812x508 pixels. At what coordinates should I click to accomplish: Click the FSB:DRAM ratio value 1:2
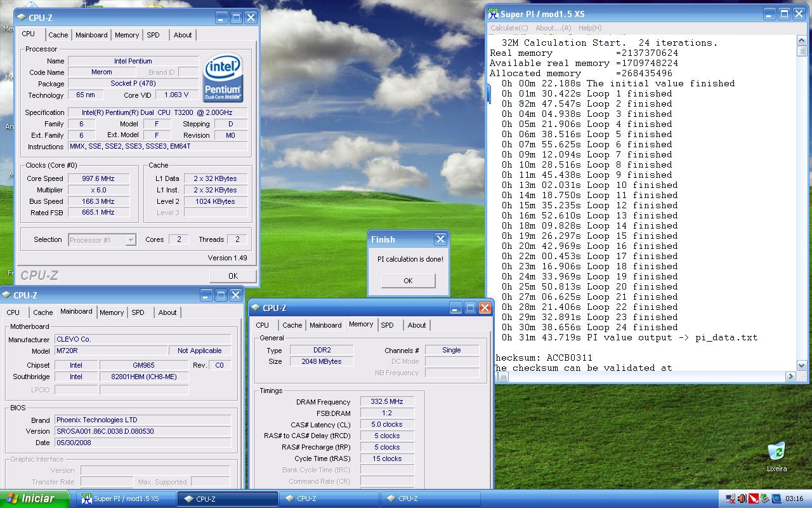pyautogui.click(x=387, y=413)
